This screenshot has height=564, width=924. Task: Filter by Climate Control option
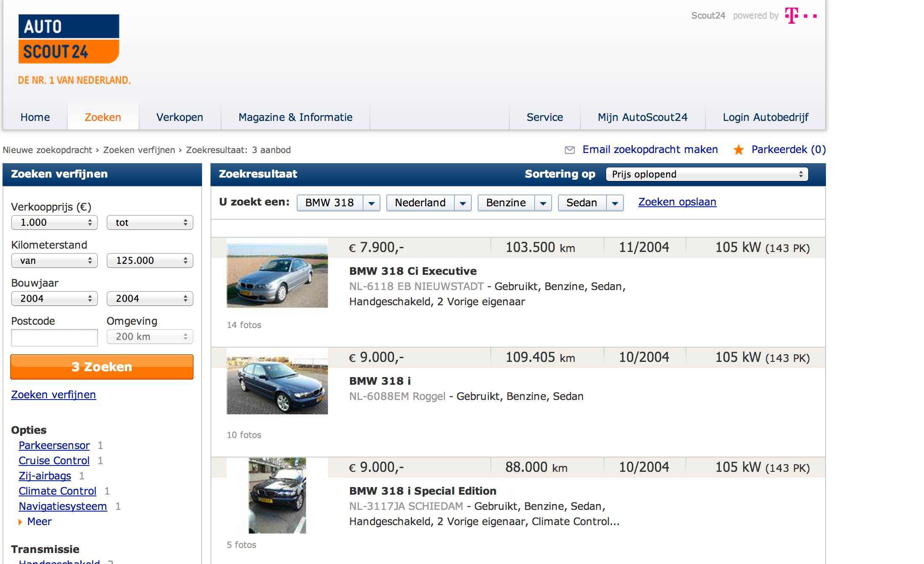click(x=57, y=491)
